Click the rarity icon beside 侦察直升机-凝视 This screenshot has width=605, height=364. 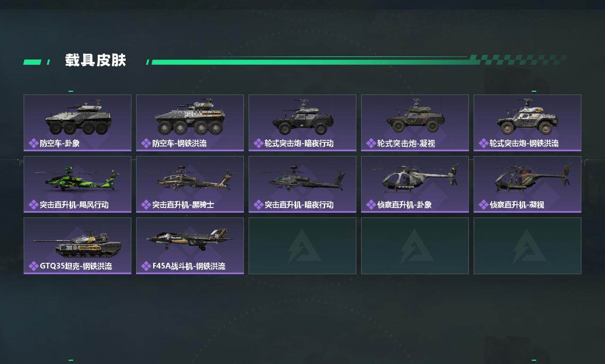483,205
